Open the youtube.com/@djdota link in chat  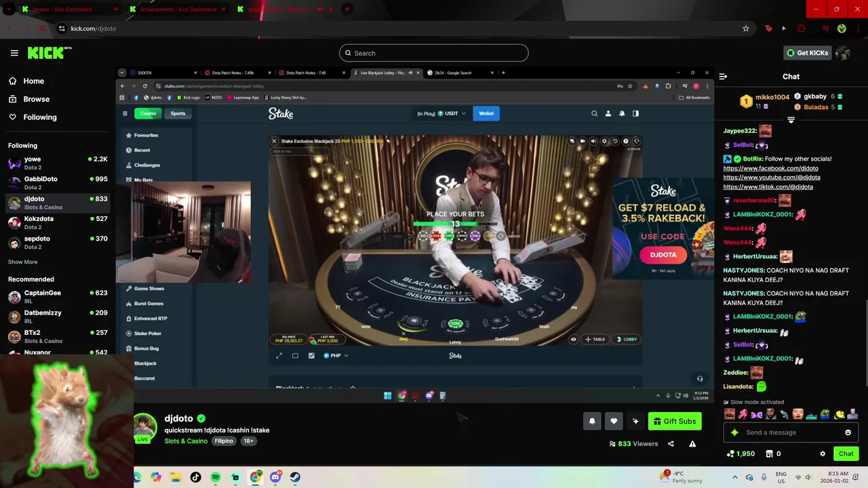pos(772,178)
